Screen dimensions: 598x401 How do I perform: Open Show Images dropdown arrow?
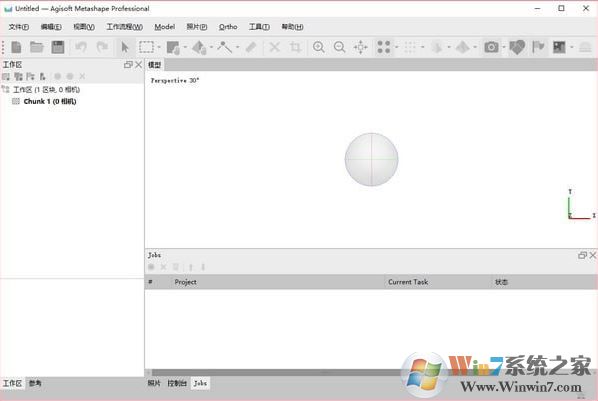(571, 47)
